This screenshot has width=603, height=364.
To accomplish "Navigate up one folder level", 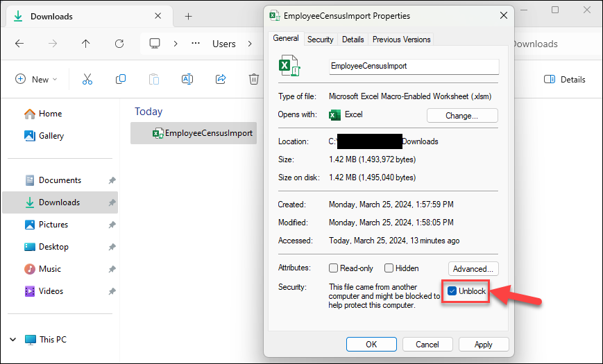I will tap(86, 44).
